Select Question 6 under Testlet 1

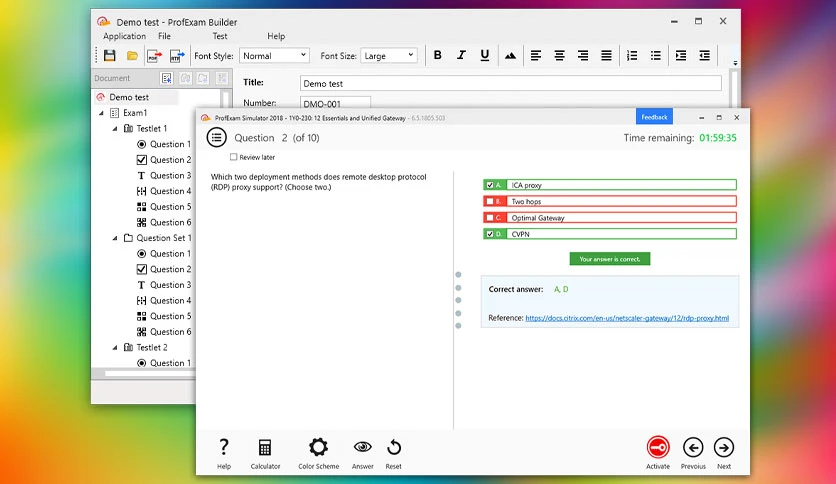point(170,222)
